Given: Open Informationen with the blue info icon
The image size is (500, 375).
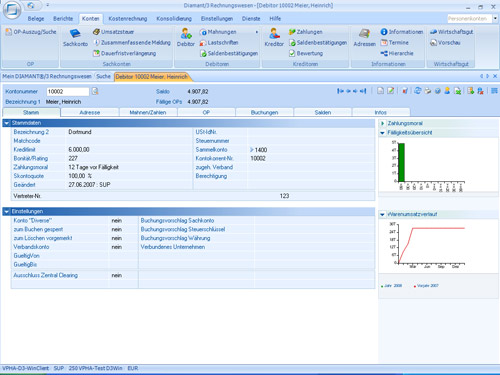Looking at the screenshot, I should (402, 32).
